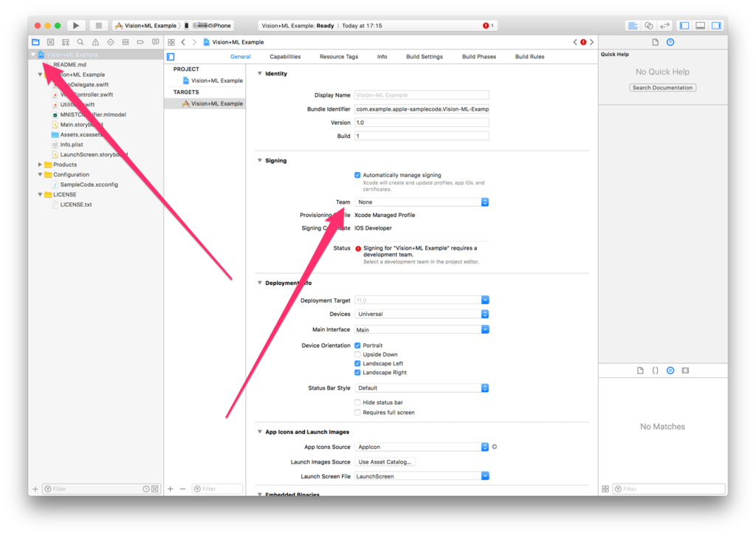The image size is (756, 536).
Task: Switch to the Standard editor
Action: tap(633, 26)
